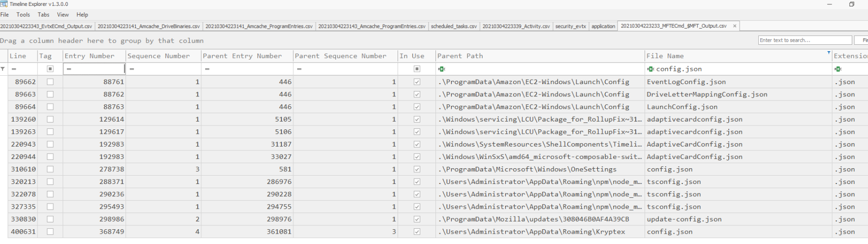The width and height of the screenshot is (868, 244).
Task: Open the Line column equals operator selector
Action: pyautogui.click(x=14, y=69)
